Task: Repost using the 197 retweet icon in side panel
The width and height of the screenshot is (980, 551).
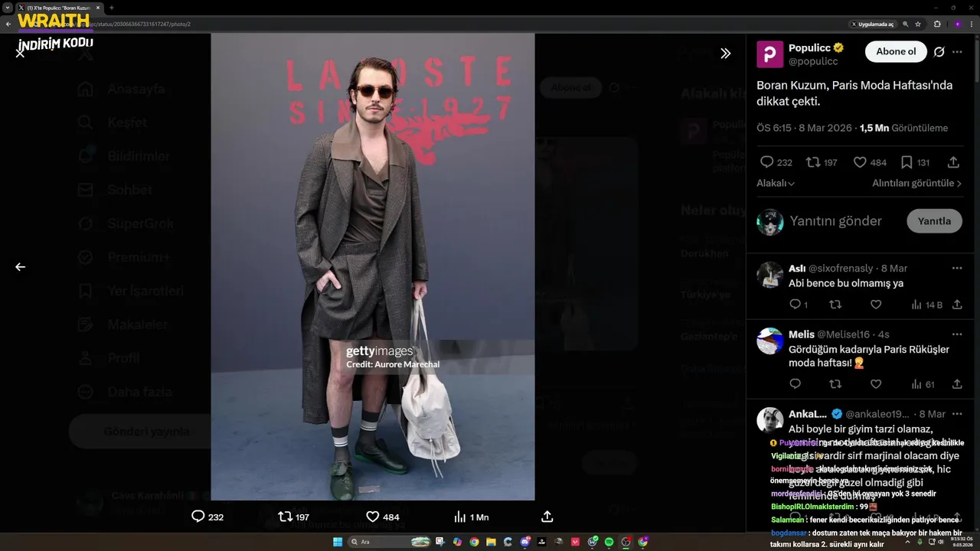Action: [x=813, y=162]
